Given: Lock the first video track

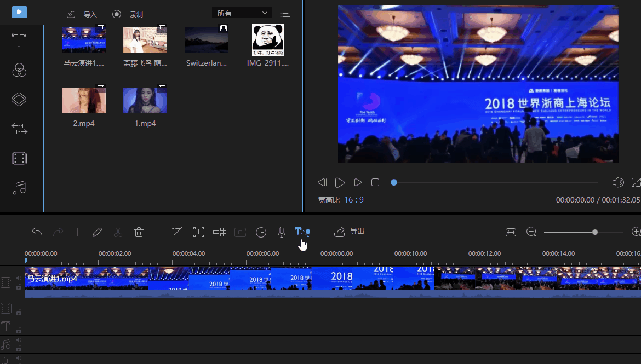Looking at the screenshot, I should [19, 287].
